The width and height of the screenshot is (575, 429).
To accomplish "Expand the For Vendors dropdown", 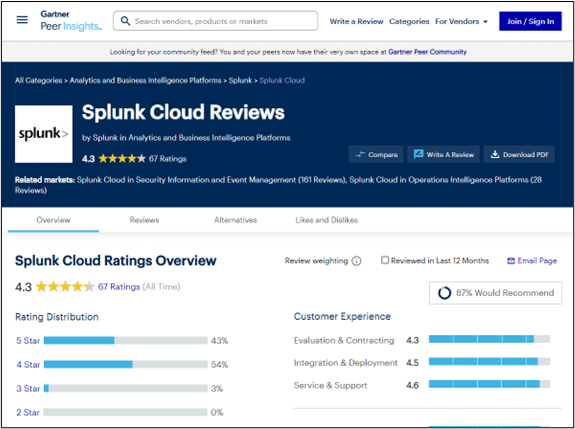I will pos(461,21).
